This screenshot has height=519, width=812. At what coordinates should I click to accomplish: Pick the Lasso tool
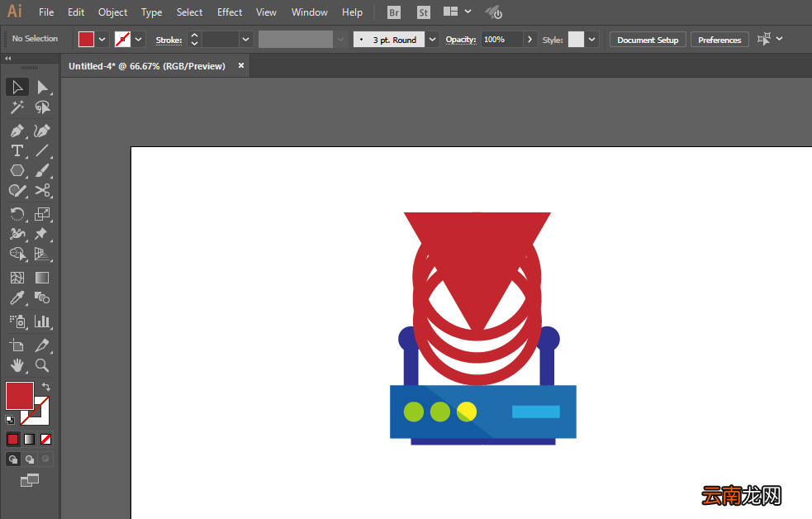pyautogui.click(x=42, y=107)
